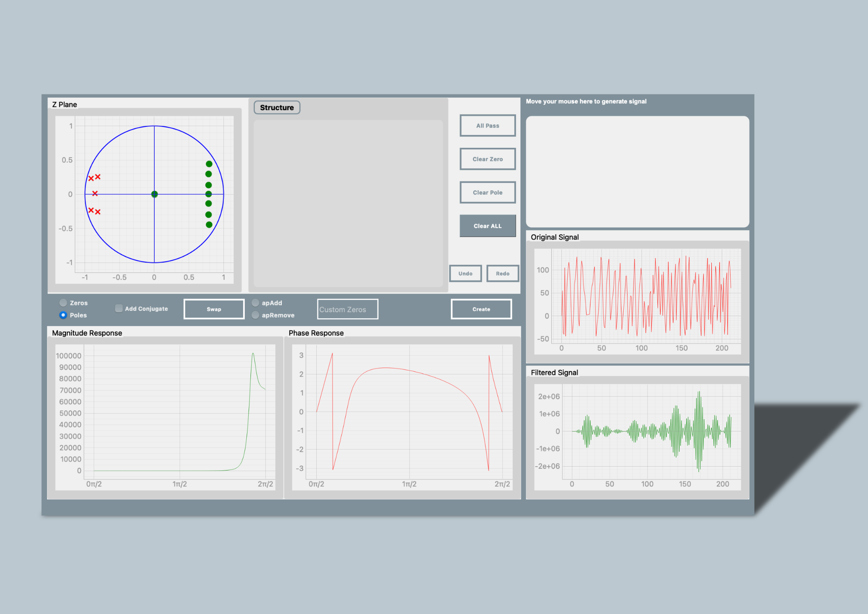This screenshot has height=614, width=868.
Task: Click the All Pass button
Action: tap(488, 125)
